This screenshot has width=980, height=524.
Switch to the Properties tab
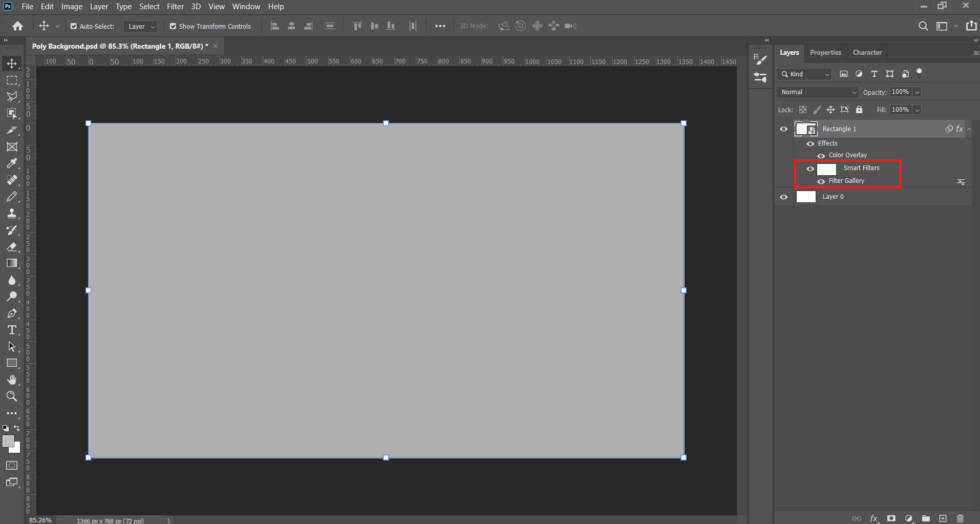(825, 52)
